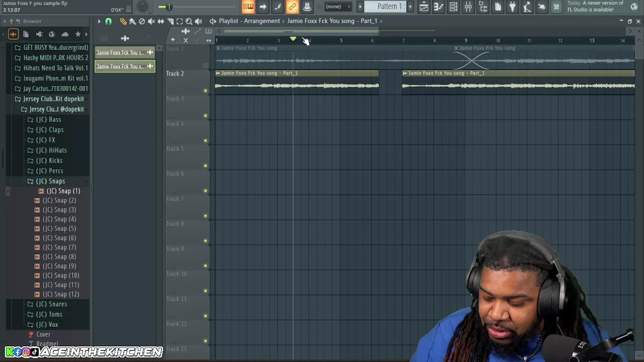Open playlist options arrow beside magnet

pos(99,21)
